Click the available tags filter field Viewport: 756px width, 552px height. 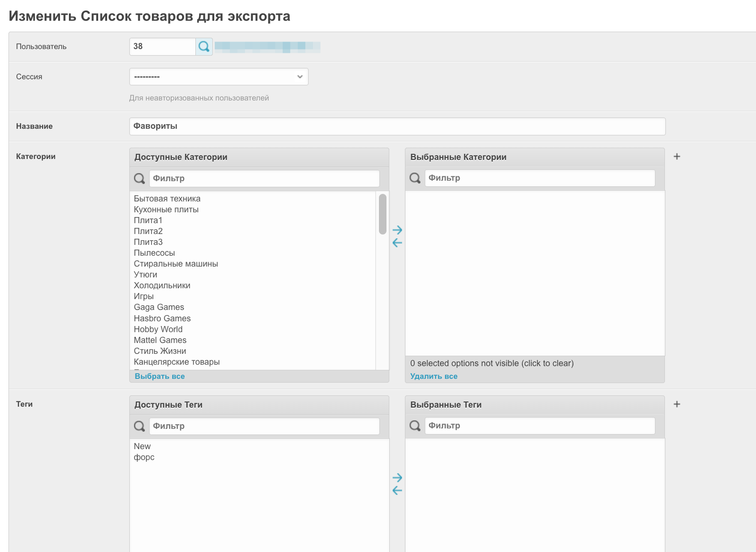click(264, 426)
